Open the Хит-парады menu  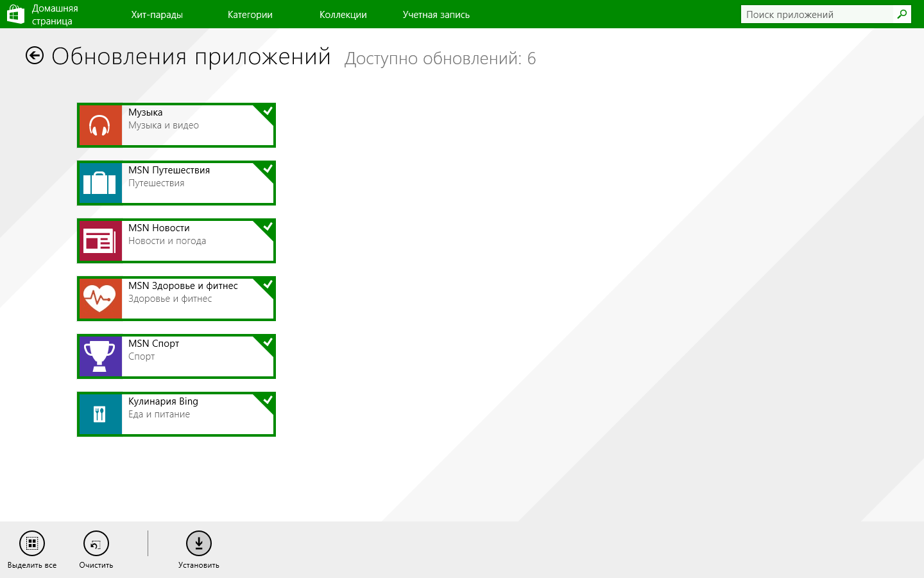tap(157, 15)
